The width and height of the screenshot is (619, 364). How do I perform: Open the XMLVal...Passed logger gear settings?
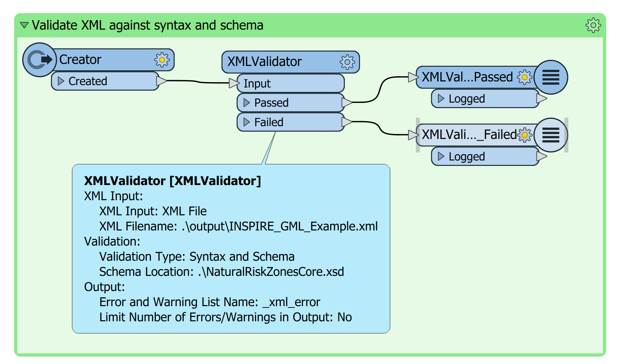(x=524, y=77)
